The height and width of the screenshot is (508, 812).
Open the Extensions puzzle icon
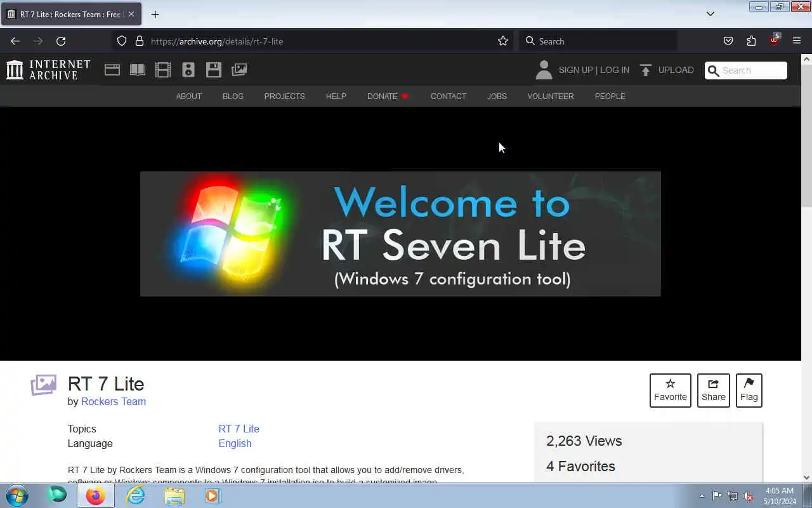[751, 41]
